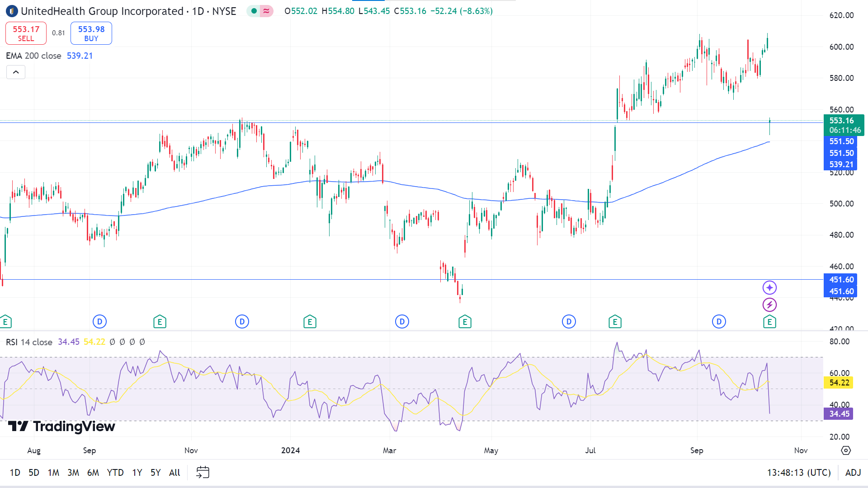Viewport: 868px width, 488px height.
Task: Click the 539.21 EMA price label on axis
Action: point(841,164)
